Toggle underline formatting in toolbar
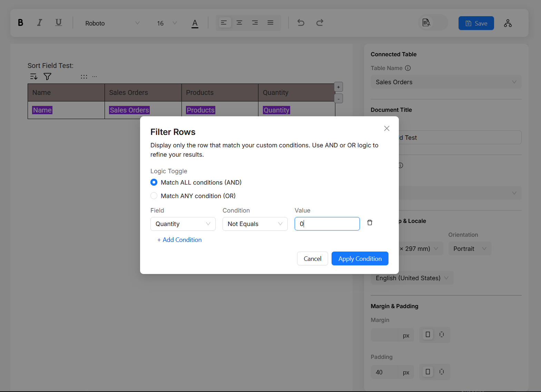This screenshot has height=392, width=541. click(x=59, y=23)
